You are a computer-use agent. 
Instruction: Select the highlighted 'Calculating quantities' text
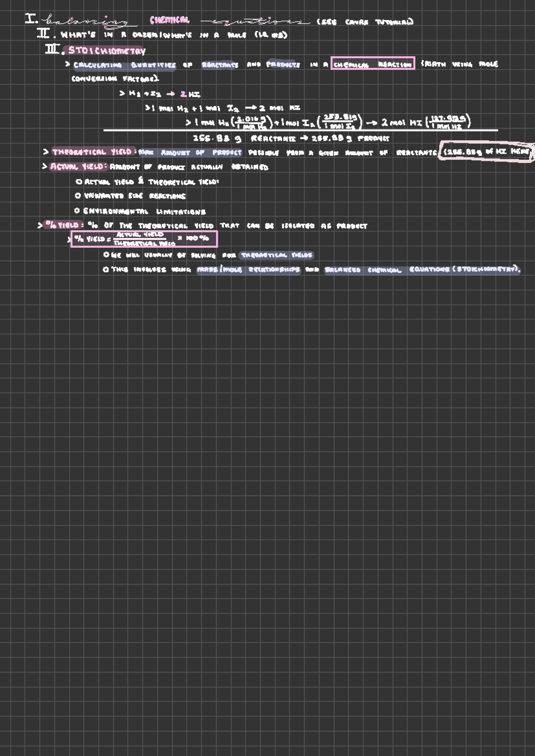tap(125, 65)
